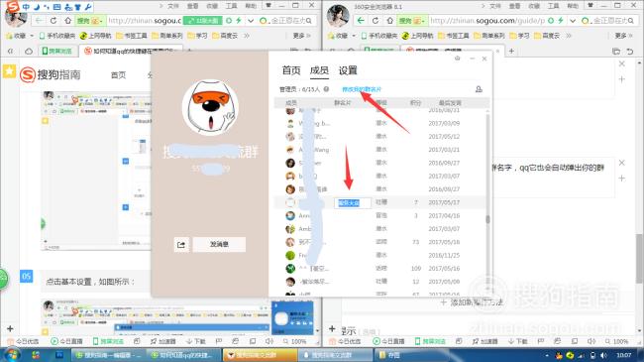Click lightning speed icon in left browser address bar

tap(238, 21)
